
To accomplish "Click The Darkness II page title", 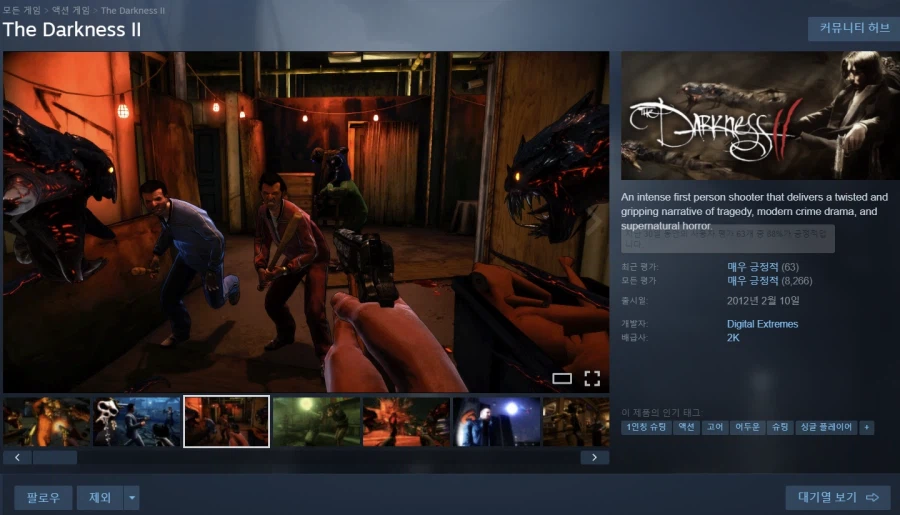I will pos(72,29).
